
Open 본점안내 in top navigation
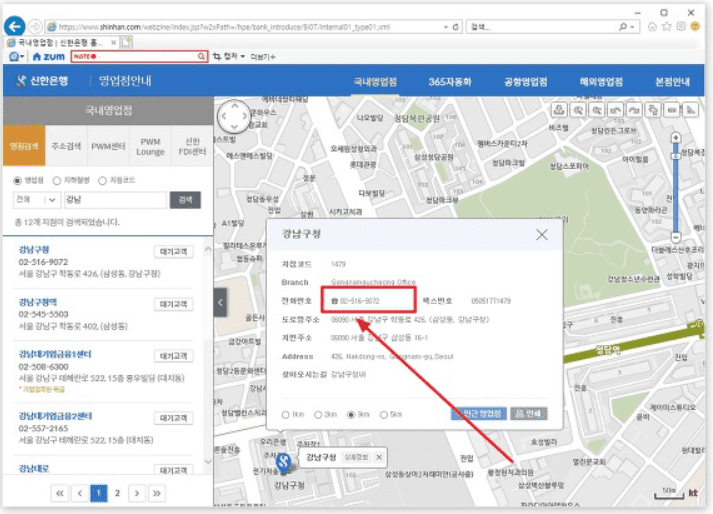pos(672,81)
